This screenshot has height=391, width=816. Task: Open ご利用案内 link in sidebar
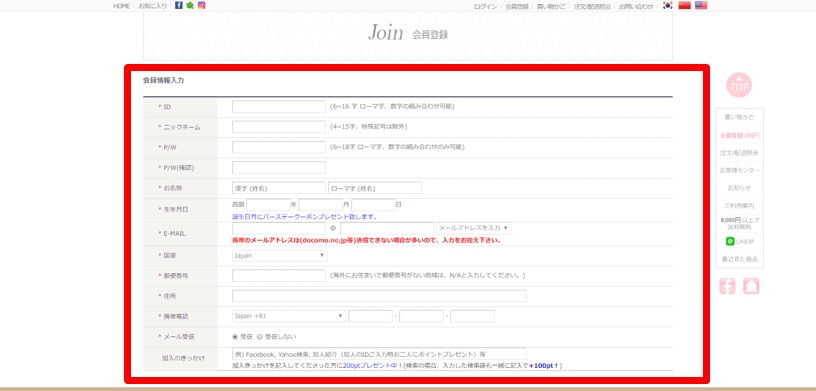coord(739,205)
